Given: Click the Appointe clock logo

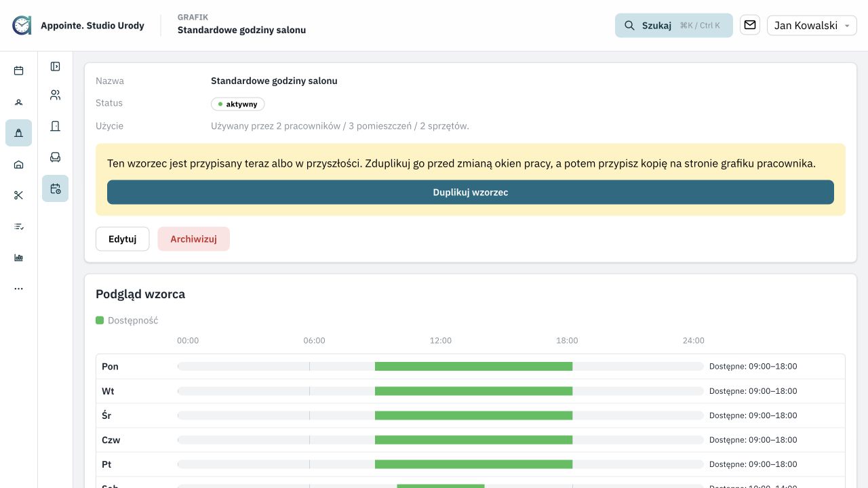Looking at the screenshot, I should click(22, 25).
